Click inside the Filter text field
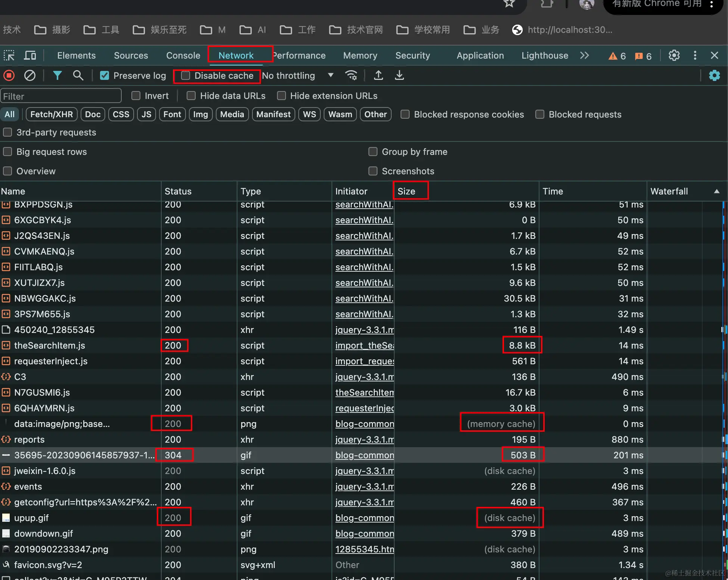Image resolution: width=728 pixels, height=580 pixels. tap(61, 96)
